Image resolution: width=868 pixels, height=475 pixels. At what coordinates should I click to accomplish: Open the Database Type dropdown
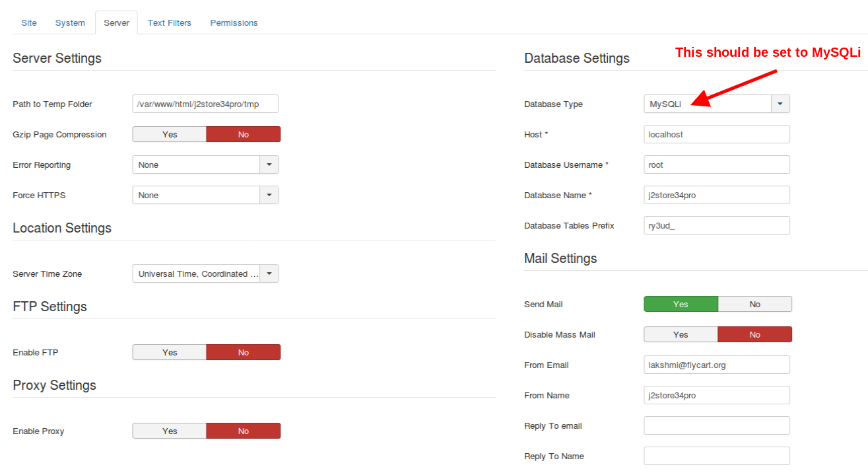tap(780, 103)
